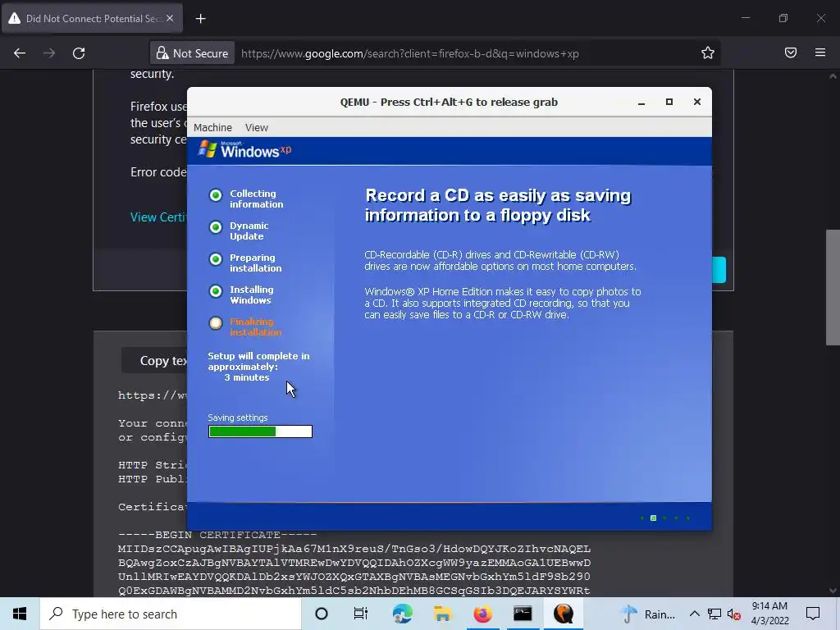Bookmark this page with the star icon

coord(708,53)
